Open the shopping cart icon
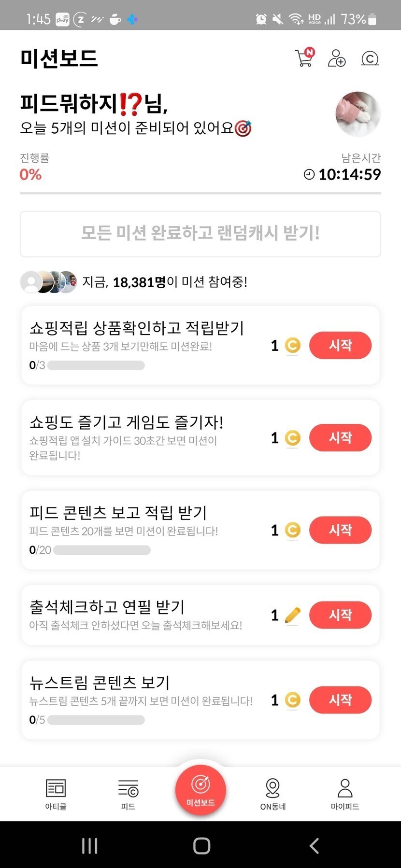The width and height of the screenshot is (401, 868). pos(304,58)
